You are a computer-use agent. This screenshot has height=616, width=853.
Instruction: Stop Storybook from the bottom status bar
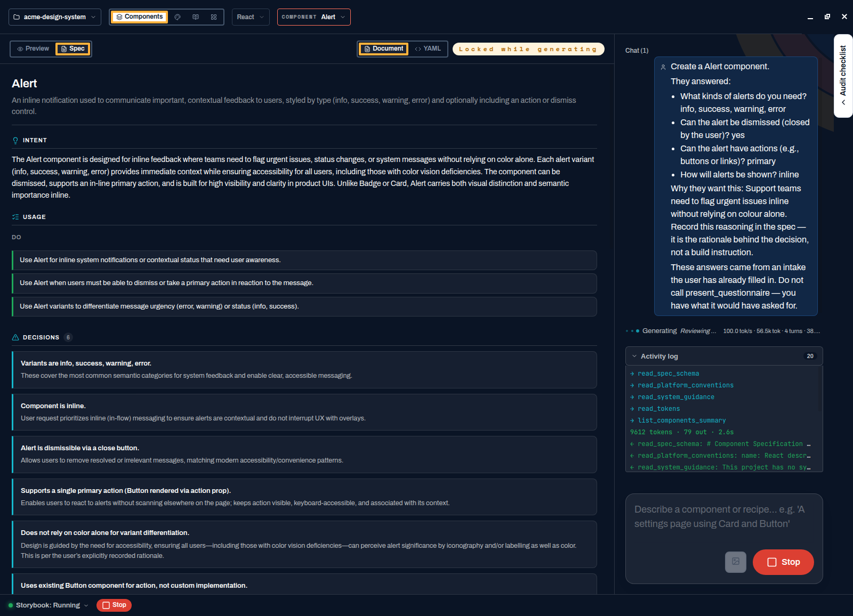(x=114, y=605)
